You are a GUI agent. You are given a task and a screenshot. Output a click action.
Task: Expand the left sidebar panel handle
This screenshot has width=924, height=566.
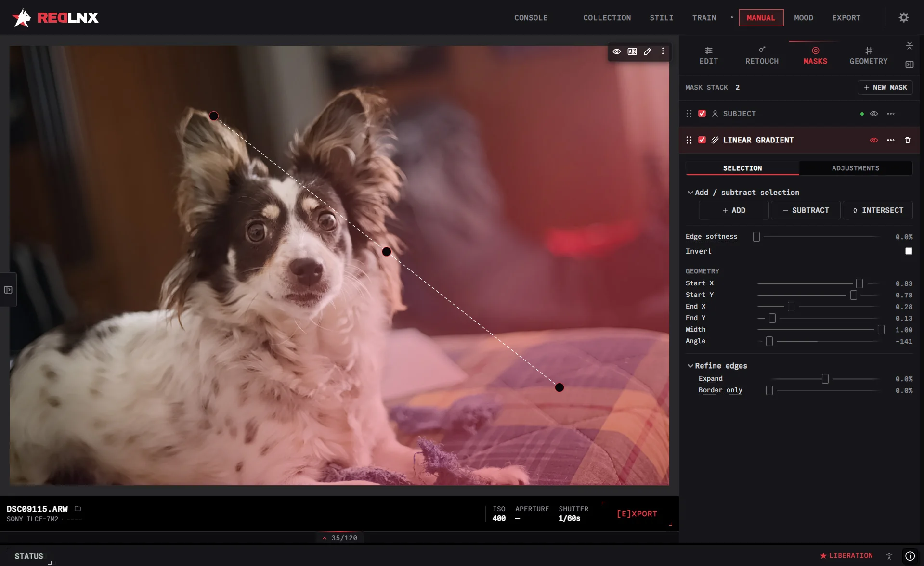(x=8, y=290)
